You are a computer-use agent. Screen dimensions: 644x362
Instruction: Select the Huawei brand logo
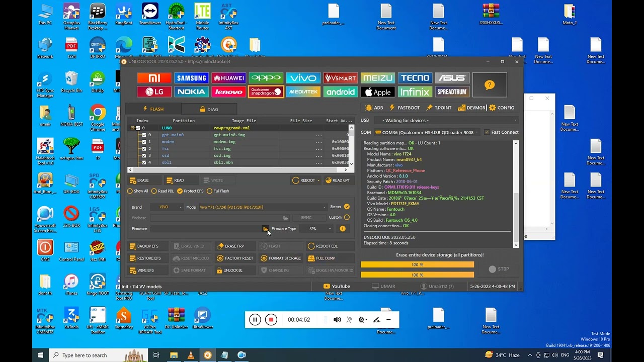(229, 78)
